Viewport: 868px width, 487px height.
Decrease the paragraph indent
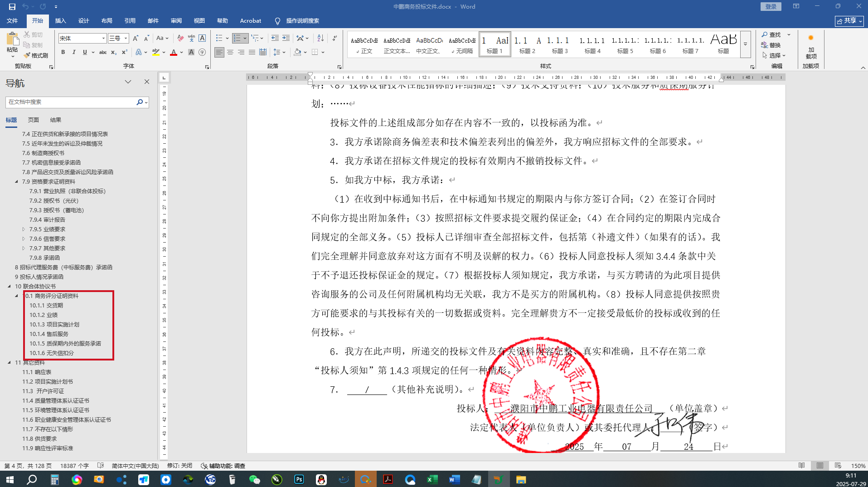click(275, 39)
